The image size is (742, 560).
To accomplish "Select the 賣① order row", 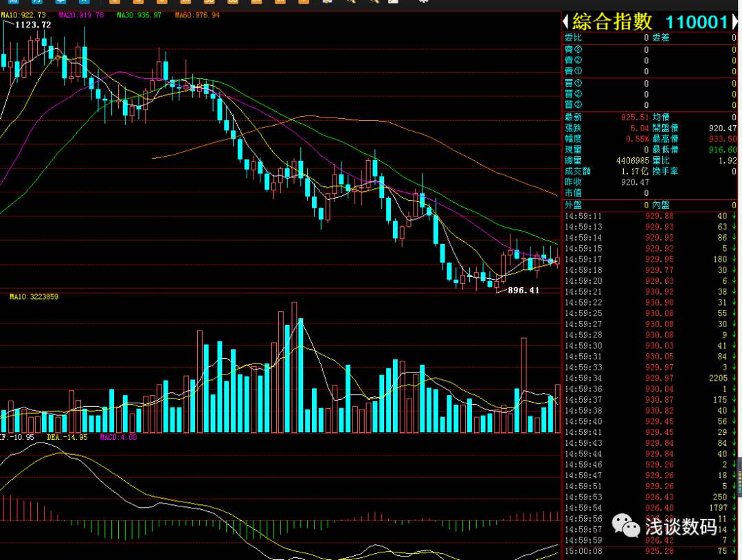I will (x=650, y=71).
